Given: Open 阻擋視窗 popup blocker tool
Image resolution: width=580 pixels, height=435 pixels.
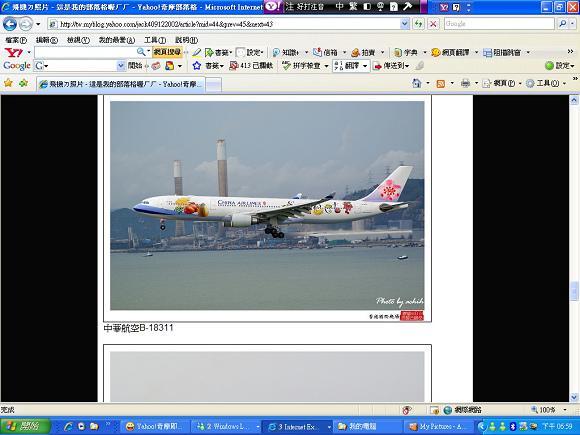Looking at the screenshot, I should coord(502,53).
